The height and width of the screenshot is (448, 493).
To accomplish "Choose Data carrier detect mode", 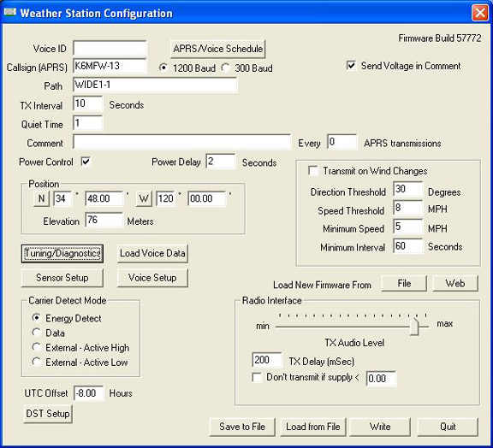I will 37,333.
